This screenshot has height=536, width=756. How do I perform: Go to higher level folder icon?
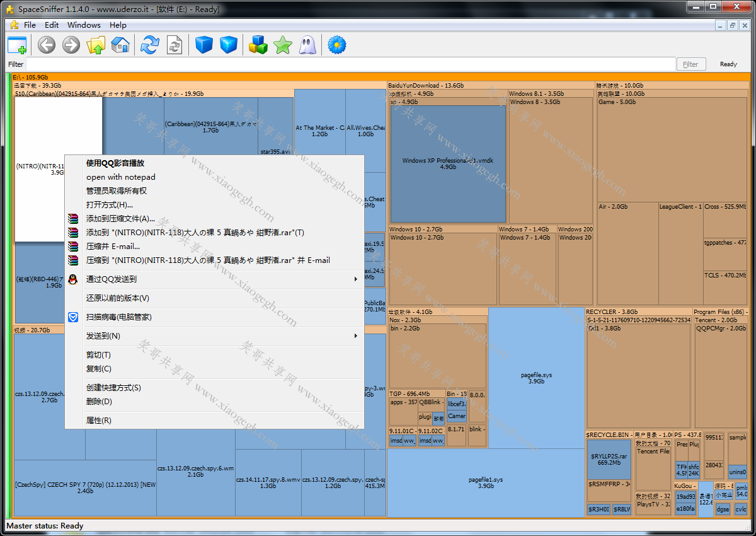coord(96,45)
